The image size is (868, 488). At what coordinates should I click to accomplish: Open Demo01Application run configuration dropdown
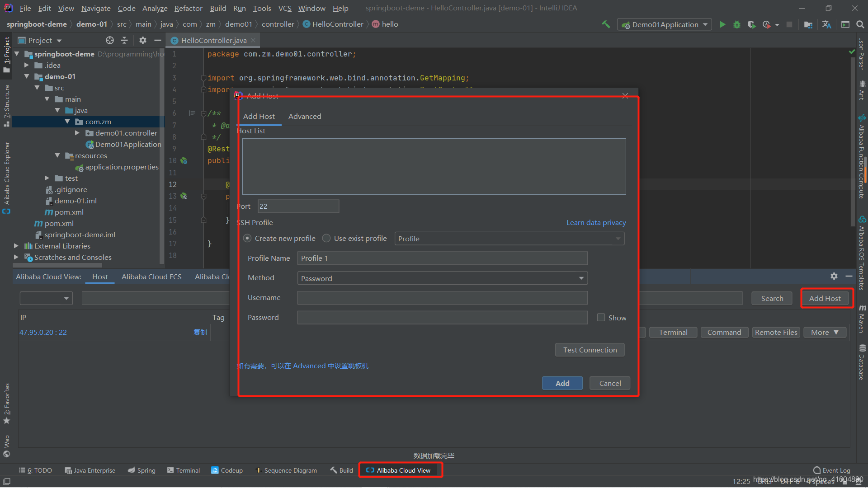665,24
